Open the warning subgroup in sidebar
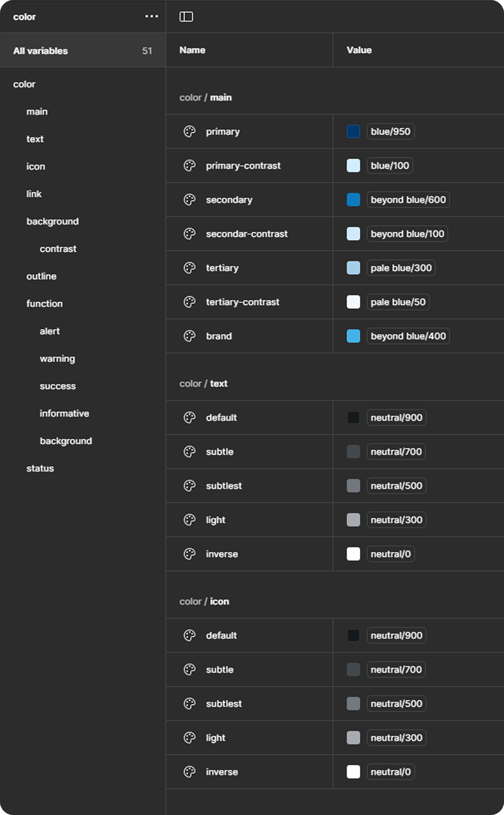 coord(57,358)
